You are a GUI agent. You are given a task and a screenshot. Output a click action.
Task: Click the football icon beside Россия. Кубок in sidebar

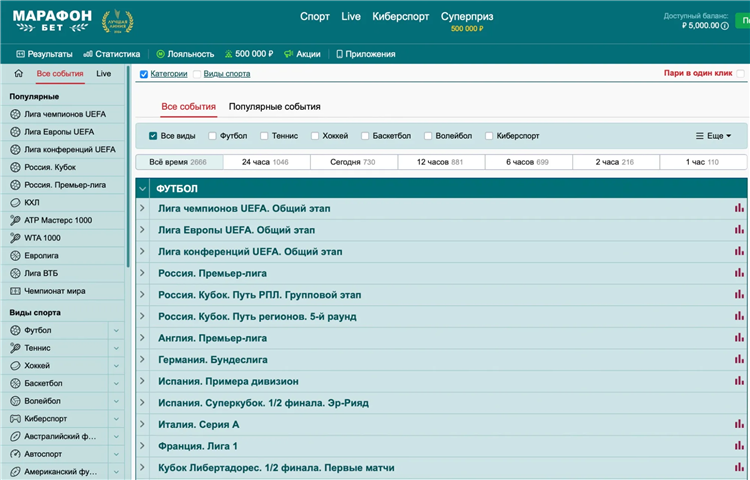15,167
